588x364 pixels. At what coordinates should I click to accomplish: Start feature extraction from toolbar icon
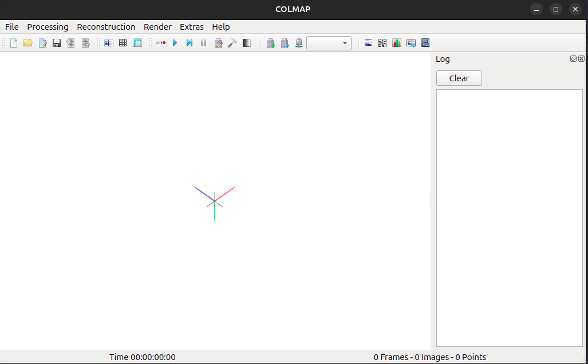coord(109,43)
